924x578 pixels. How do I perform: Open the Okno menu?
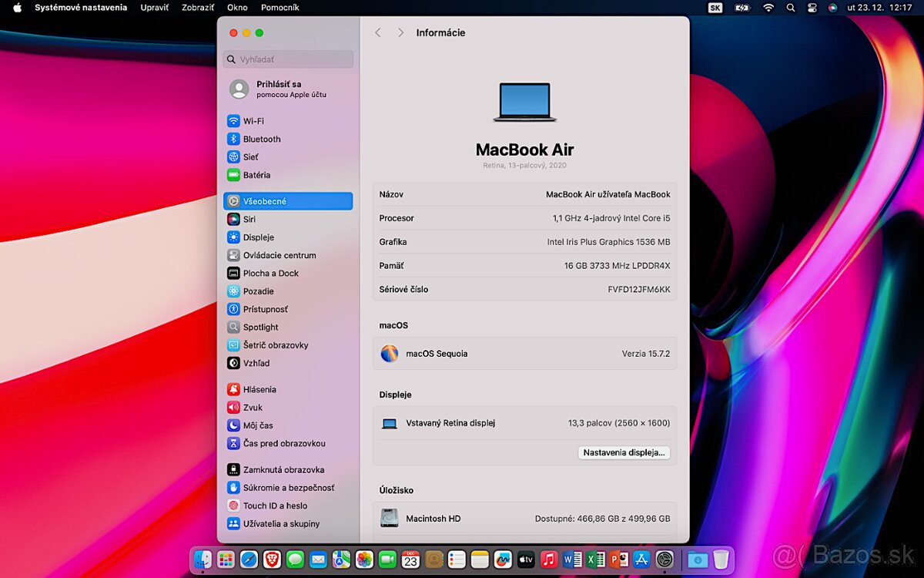pos(236,7)
